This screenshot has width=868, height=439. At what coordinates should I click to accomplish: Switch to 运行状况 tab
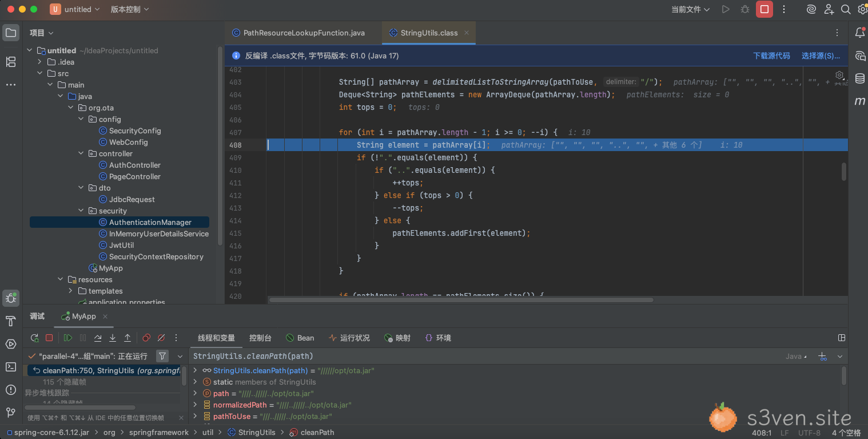(349, 338)
